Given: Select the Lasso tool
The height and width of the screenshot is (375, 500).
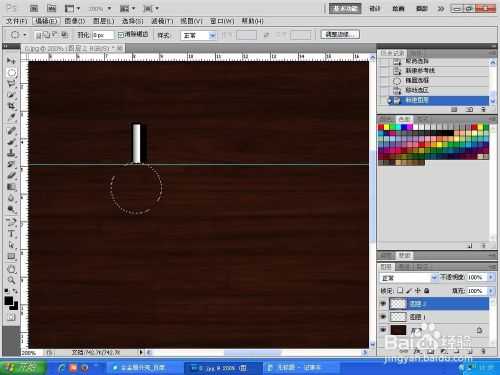Looking at the screenshot, I should point(11,83).
